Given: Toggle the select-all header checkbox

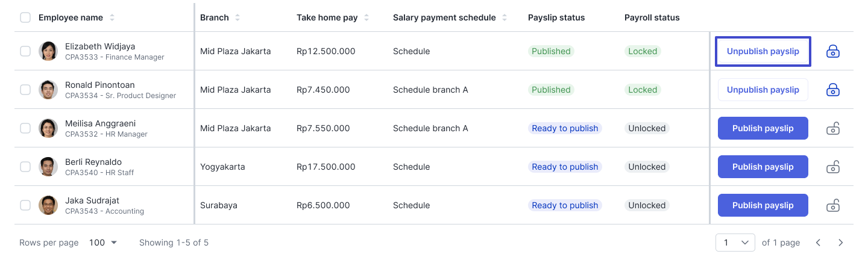Looking at the screenshot, I should [25, 17].
